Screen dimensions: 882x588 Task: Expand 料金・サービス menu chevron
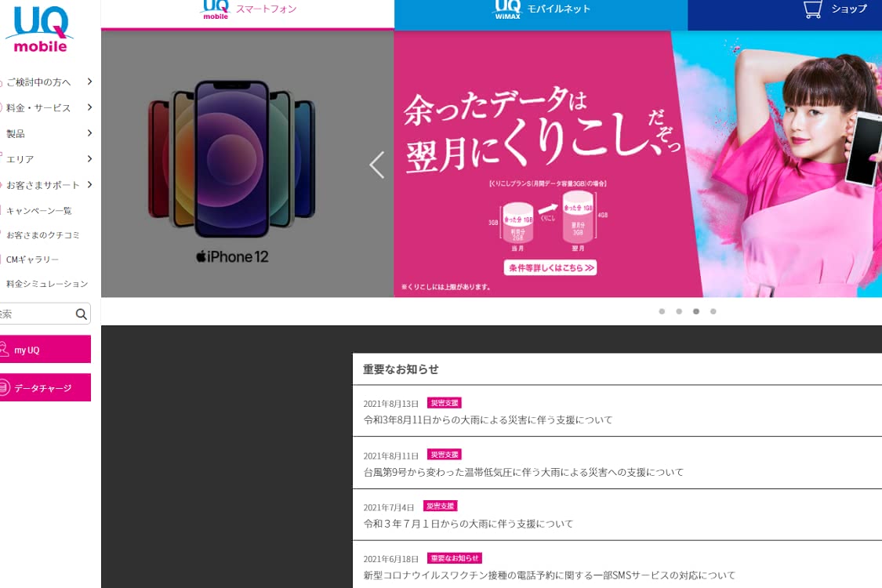pos(89,107)
